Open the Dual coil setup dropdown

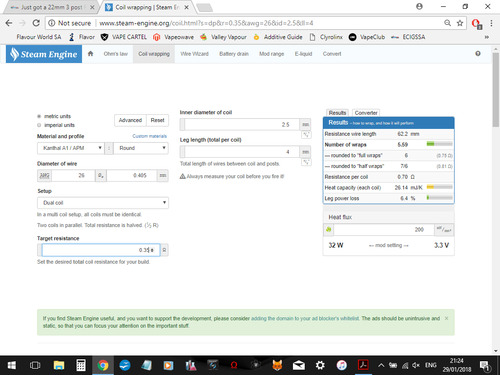(x=103, y=203)
